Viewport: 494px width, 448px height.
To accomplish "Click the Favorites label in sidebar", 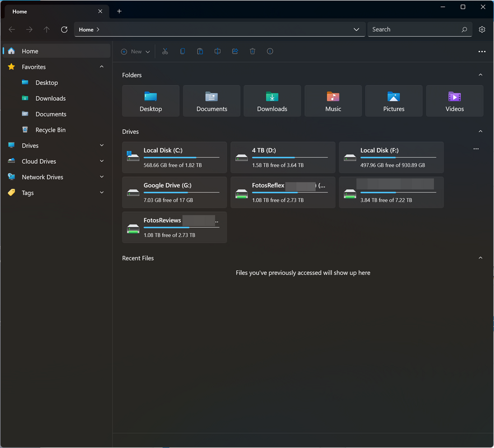I will click(34, 67).
